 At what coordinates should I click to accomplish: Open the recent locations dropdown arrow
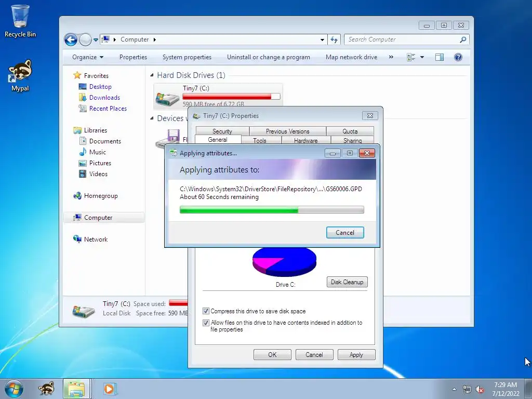[96, 39]
